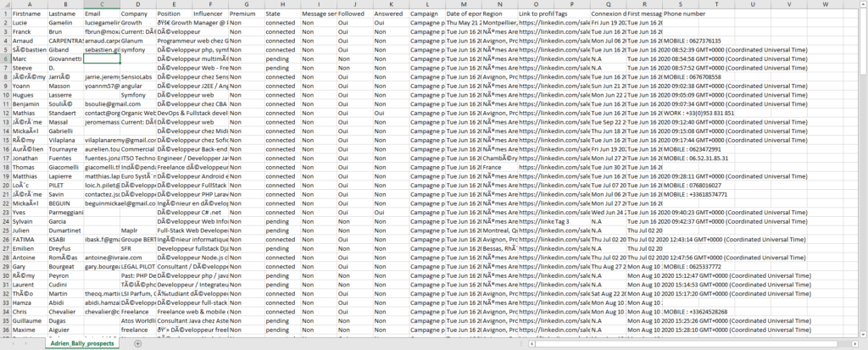Open the Adrien_Bally_prospects sheet tab
Screen dimensions: 868x350
tap(85, 343)
